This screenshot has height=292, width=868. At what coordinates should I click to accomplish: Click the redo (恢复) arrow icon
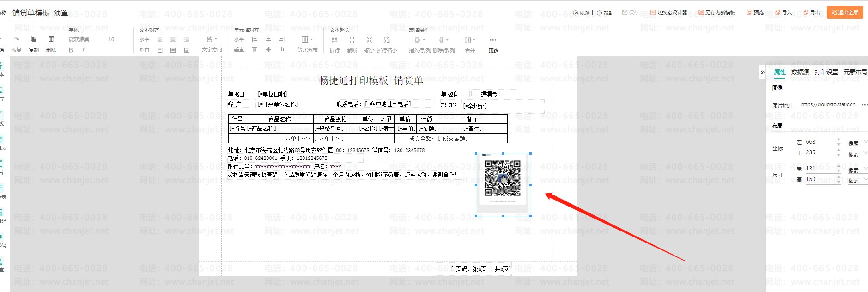(17, 39)
